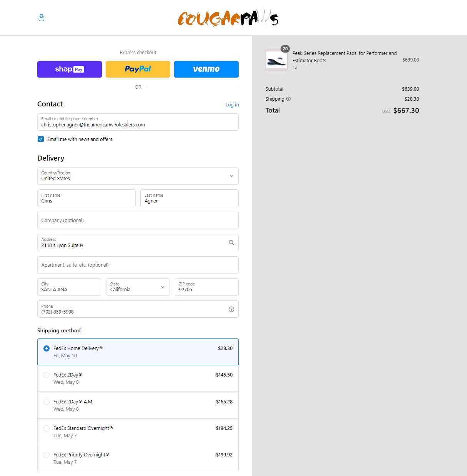This screenshot has height=476, width=467.
Task: Open the Country/Region dropdown
Action: [x=138, y=176]
